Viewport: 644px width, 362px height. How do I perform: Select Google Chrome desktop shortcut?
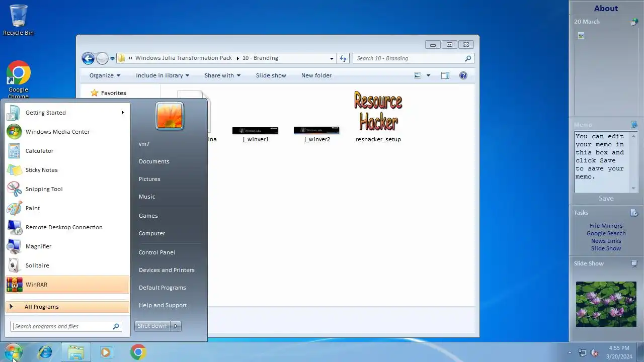tap(19, 80)
